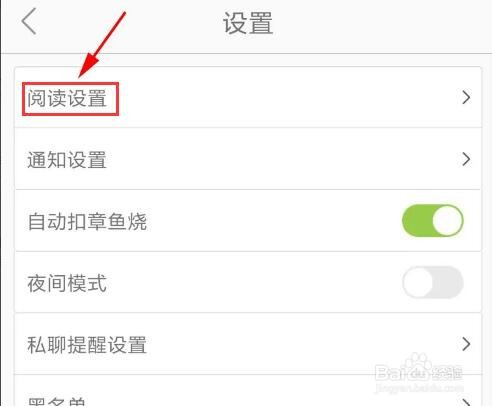
Task: Open the 通知设置 entry label
Action: (x=67, y=160)
